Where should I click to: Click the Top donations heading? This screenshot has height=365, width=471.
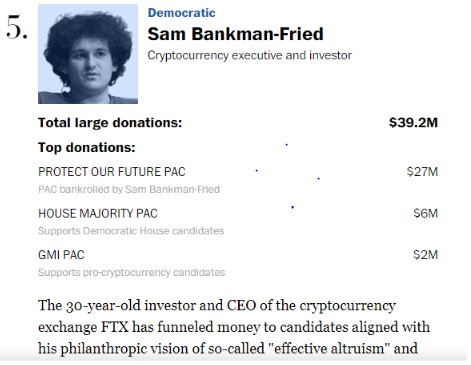(87, 147)
